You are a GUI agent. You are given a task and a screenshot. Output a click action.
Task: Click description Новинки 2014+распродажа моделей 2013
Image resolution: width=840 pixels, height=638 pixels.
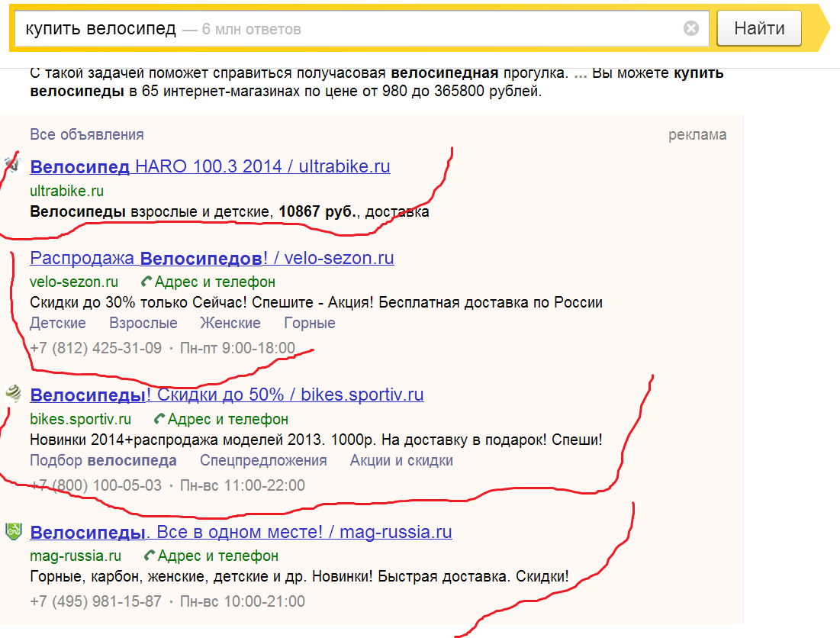pyautogui.click(x=316, y=440)
